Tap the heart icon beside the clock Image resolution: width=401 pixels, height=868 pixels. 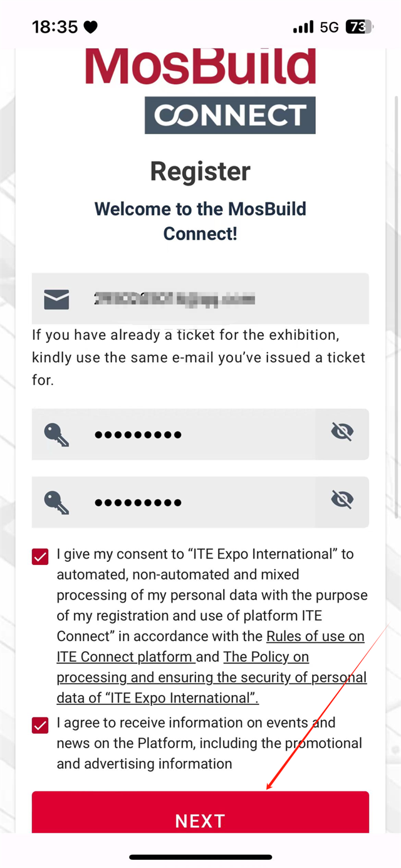[x=91, y=27]
